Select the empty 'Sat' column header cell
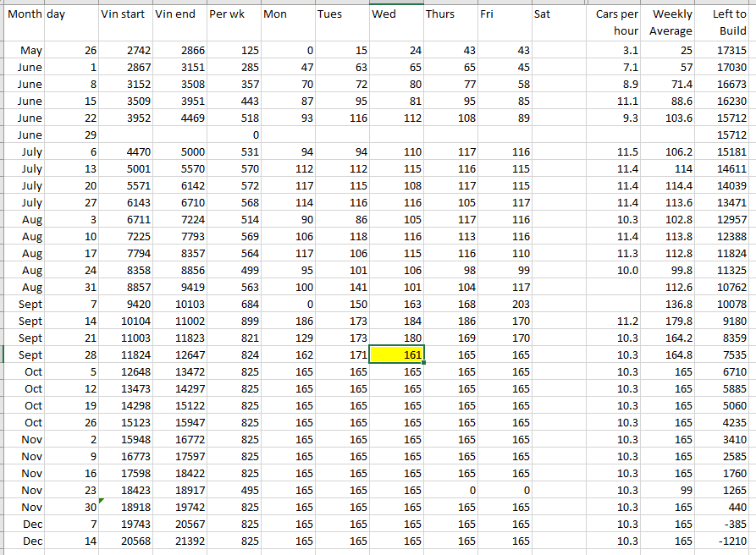 click(x=557, y=15)
